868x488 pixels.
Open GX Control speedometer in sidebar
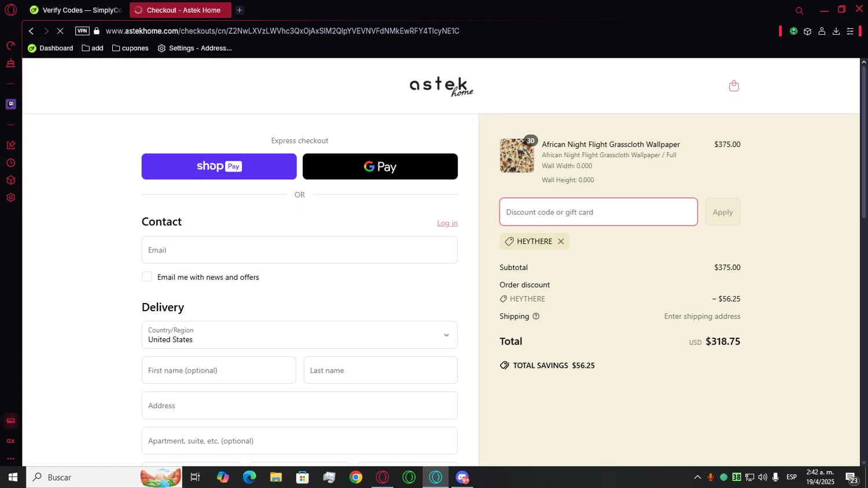[x=10, y=46]
